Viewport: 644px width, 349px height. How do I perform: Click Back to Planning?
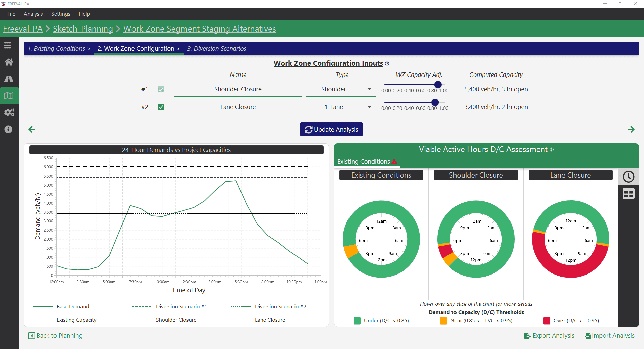click(55, 336)
